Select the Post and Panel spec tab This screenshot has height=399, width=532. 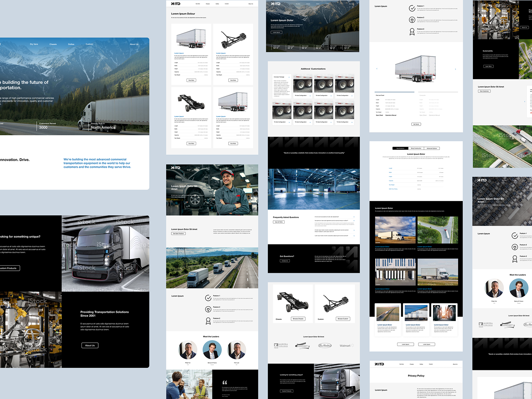pos(380,95)
